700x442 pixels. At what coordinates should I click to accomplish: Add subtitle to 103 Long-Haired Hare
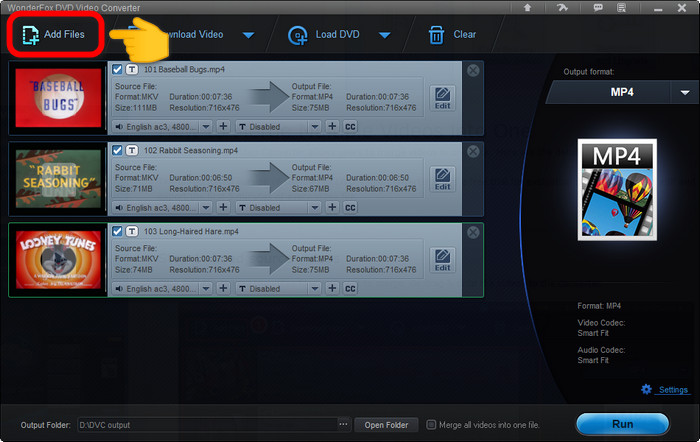tap(331, 289)
